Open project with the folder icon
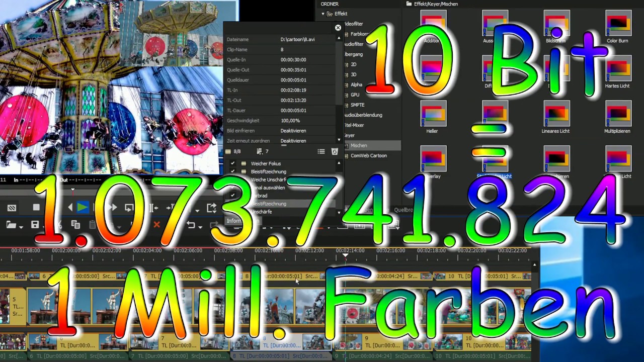644x362 pixels. click(11, 225)
